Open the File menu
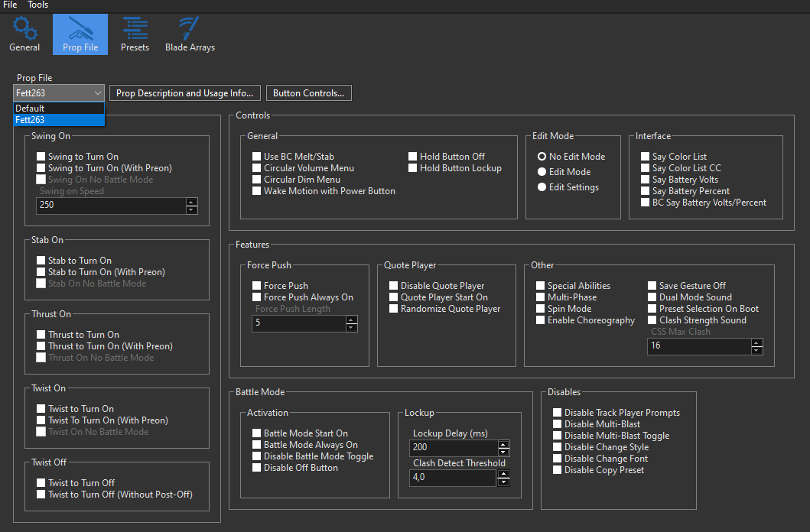This screenshot has height=532, width=810. pyautogui.click(x=10, y=5)
